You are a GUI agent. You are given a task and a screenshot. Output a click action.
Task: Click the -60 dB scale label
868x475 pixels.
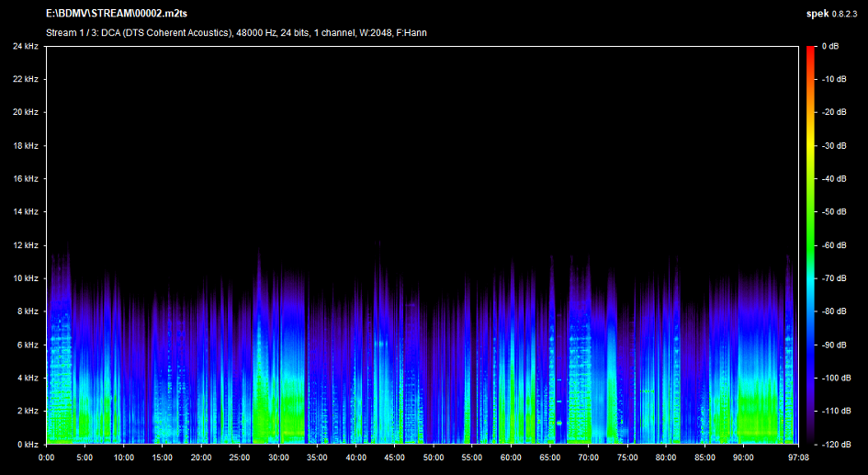tap(832, 245)
